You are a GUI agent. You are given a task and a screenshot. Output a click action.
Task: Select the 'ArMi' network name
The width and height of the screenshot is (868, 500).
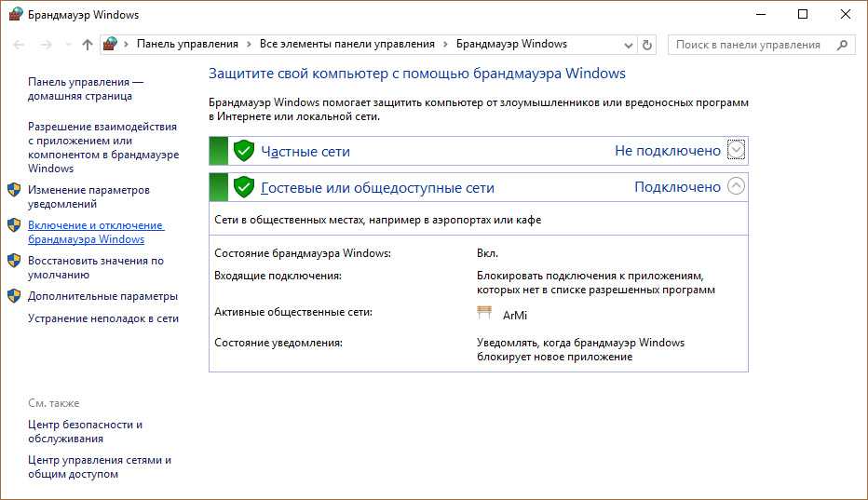515,315
